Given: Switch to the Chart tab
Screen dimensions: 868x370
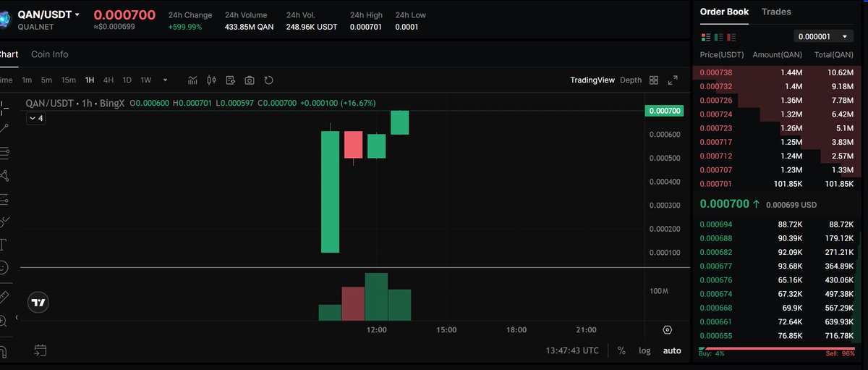Looking at the screenshot, I should click(x=9, y=54).
